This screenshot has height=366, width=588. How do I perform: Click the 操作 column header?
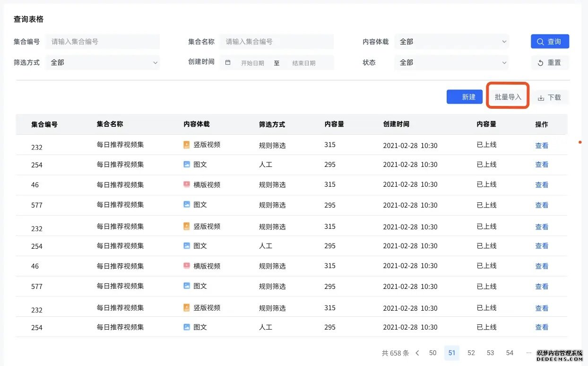tap(542, 124)
